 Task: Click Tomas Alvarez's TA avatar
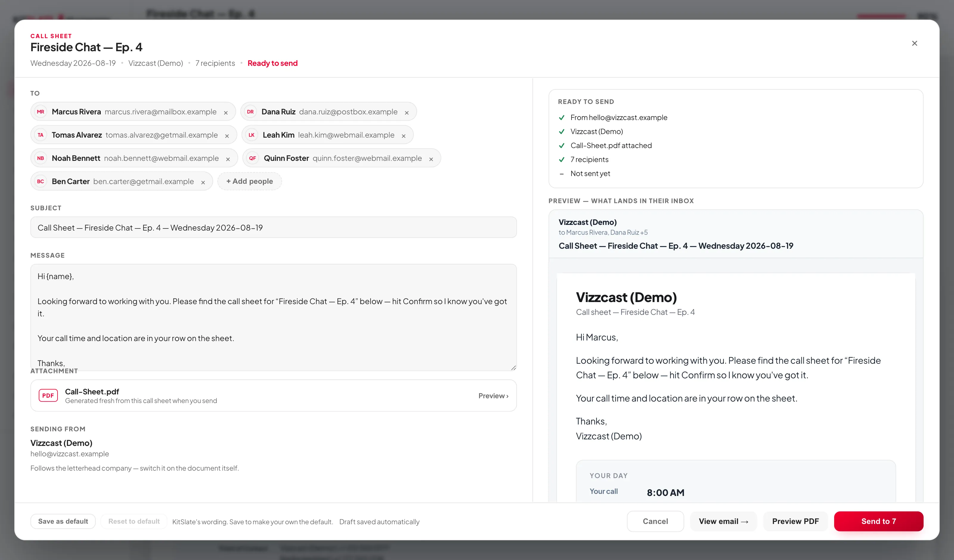point(41,135)
